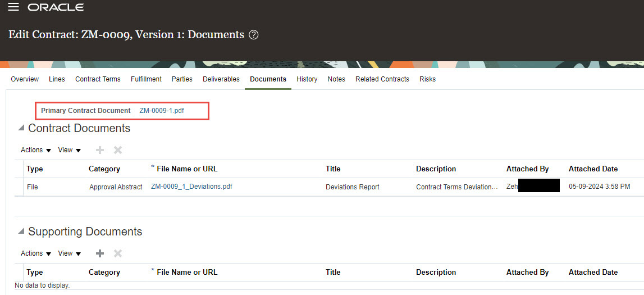Click the Oracle logo
The width and height of the screenshot is (644, 295).
click(x=56, y=7)
